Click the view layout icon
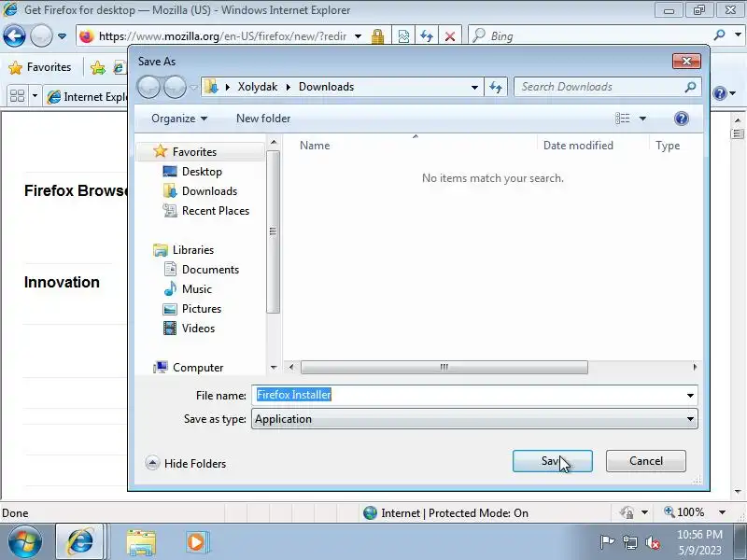747x560 pixels. click(x=622, y=119)
